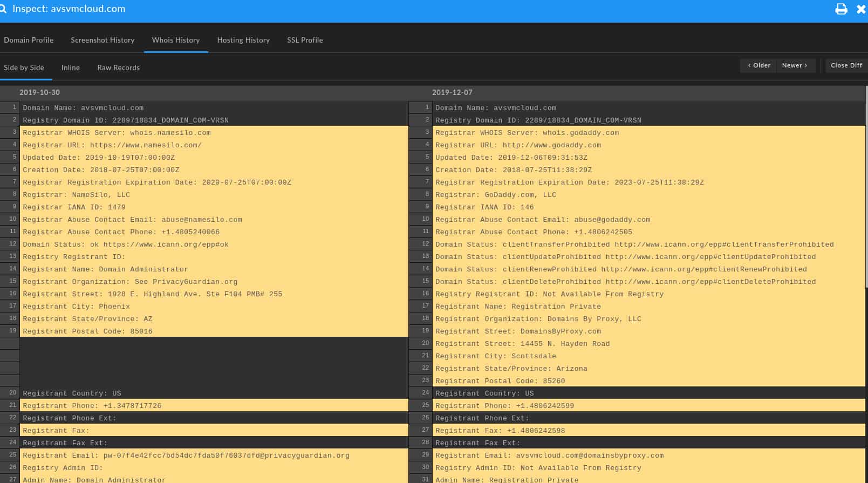
Task: Select the Whois History tab
Action: tap(176, 40)
